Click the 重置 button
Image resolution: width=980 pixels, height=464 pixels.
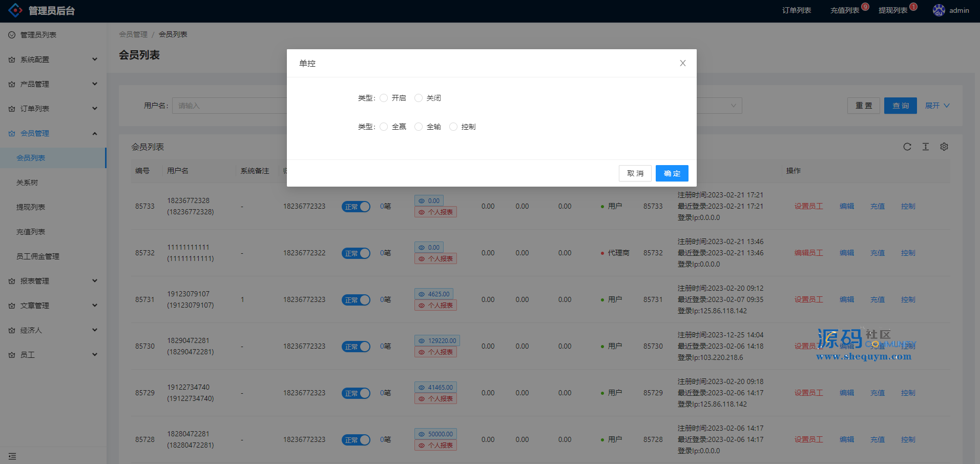[864, 106]
